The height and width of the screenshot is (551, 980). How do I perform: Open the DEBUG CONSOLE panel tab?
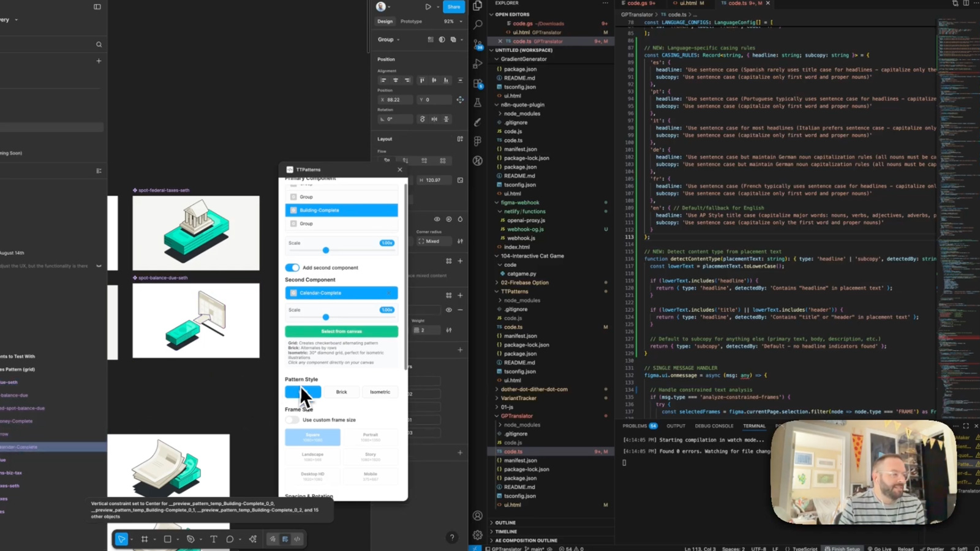click(714, 425)
